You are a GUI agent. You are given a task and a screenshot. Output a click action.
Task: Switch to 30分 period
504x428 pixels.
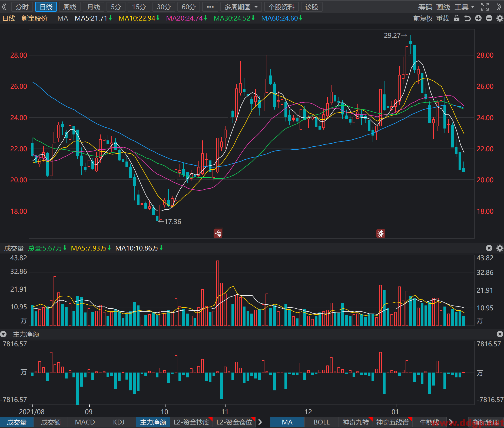(164, 7)
